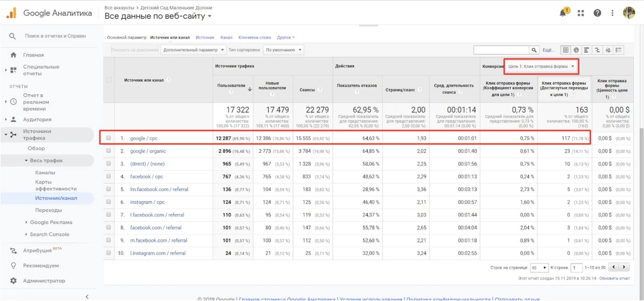Click the Администратор gear icon
The image size is (644, 301).
point(13,280)
